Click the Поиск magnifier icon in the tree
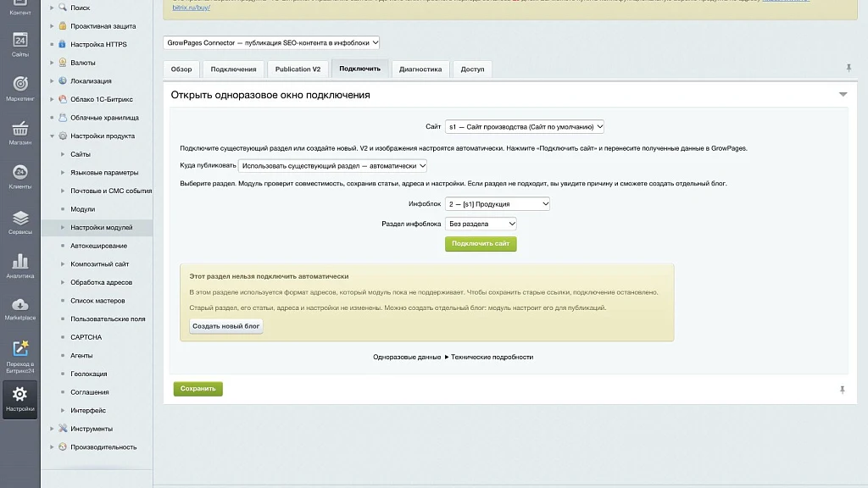This screenshot has width=868, height=488. tap(63, 7)
